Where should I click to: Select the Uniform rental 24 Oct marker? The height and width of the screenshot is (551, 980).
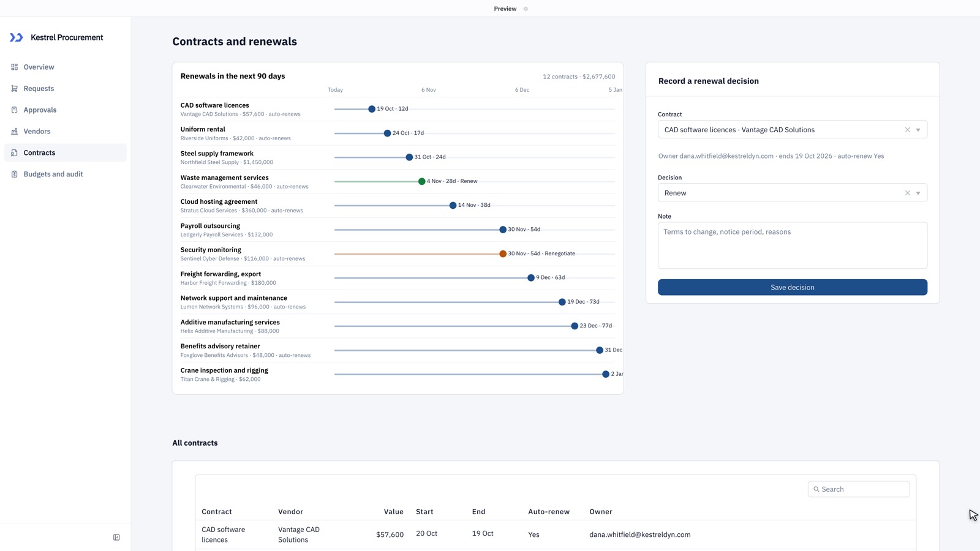pyautogui.click(x=387, y=133)
